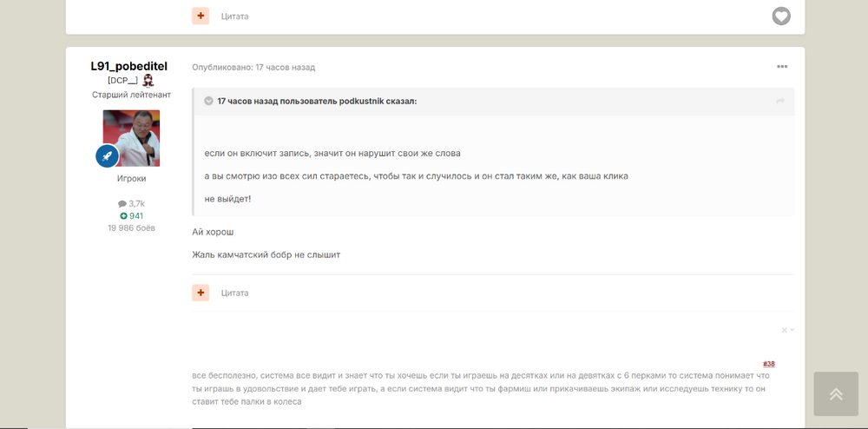Image resolution: width=868 pixels, height=429 pixels.
Task: Click the clan emblem icon beside DCP tag
Action: click(148, 81)
